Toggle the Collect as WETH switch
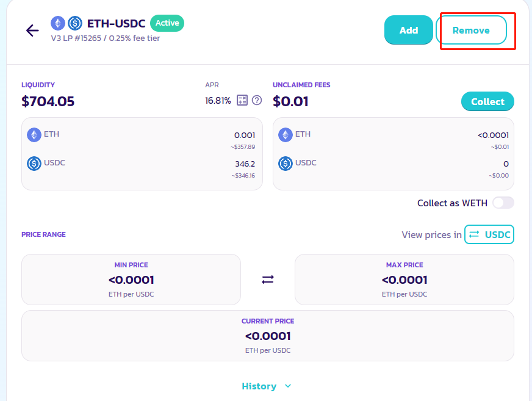The height and width of the screenshot is (401, 532). 503,203
